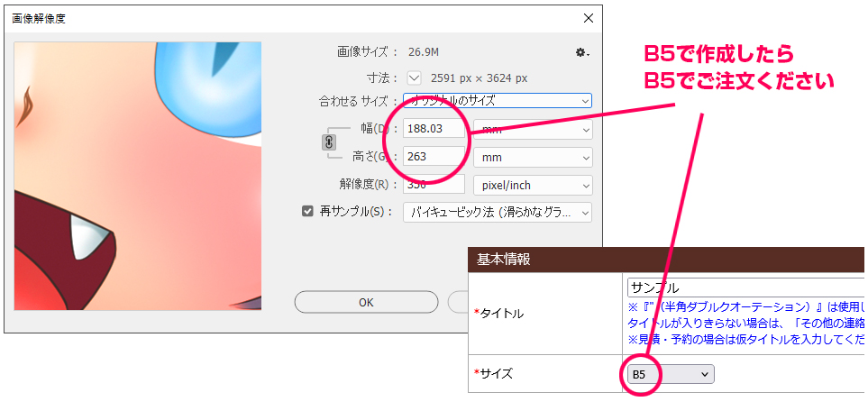Click the 幅 width value field
The image size is (868, 420).
(x=434, y=129)
